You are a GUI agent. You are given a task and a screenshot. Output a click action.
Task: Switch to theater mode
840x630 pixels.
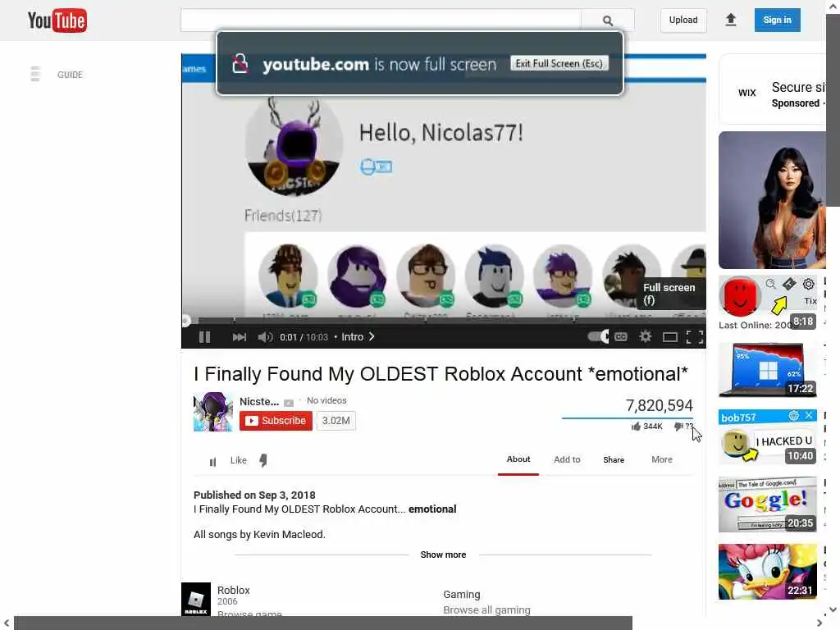pos(669,337)
